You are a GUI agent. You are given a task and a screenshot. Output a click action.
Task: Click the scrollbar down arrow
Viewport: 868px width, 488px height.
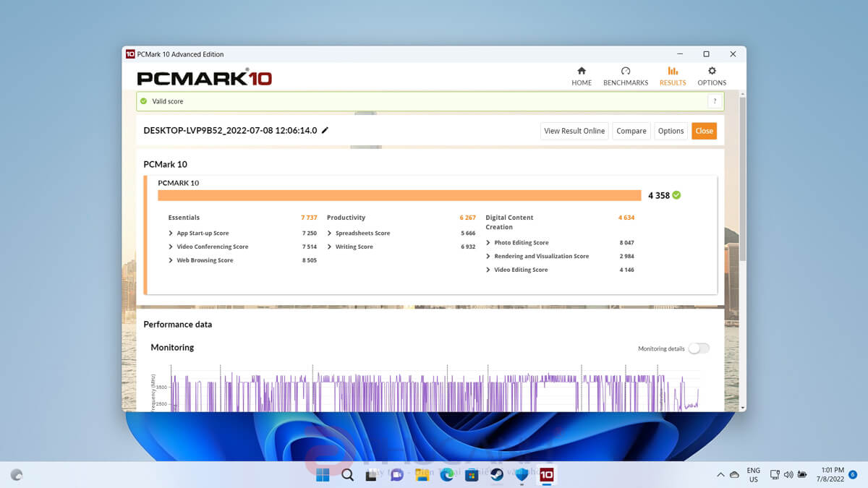coord(741,408)
